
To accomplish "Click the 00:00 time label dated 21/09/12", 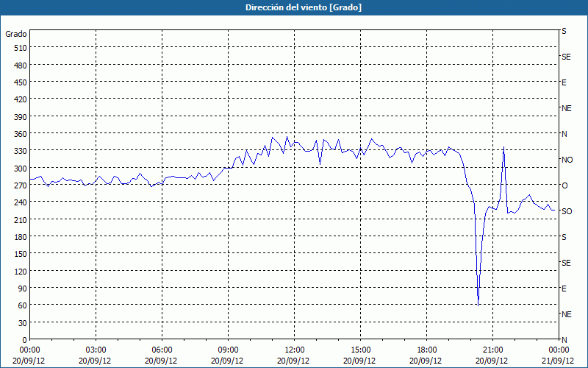I will pyautogui.click(x=559, y=350).
